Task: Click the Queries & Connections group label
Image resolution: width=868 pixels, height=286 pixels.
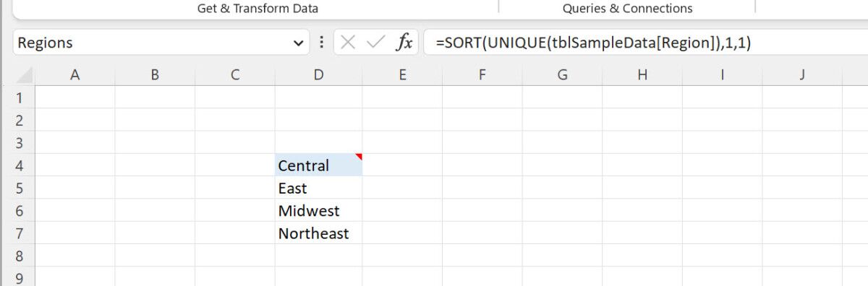Action: [x=627, y=9]
